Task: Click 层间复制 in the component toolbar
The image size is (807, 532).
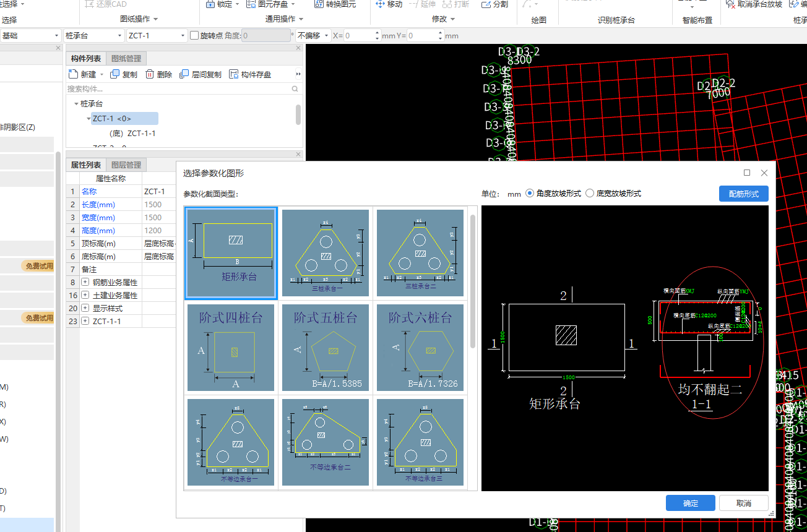Action: (201, 74)
